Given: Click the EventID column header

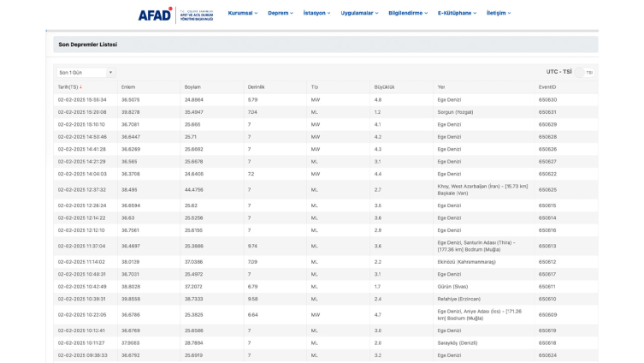Looking at the screenshot, I should [547, 86].
